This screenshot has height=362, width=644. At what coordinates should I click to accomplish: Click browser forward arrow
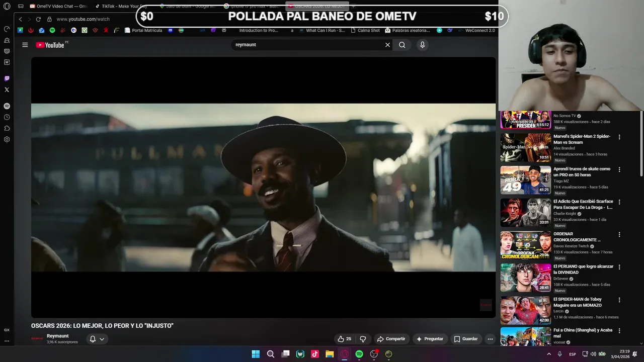(x=29, y=19)
